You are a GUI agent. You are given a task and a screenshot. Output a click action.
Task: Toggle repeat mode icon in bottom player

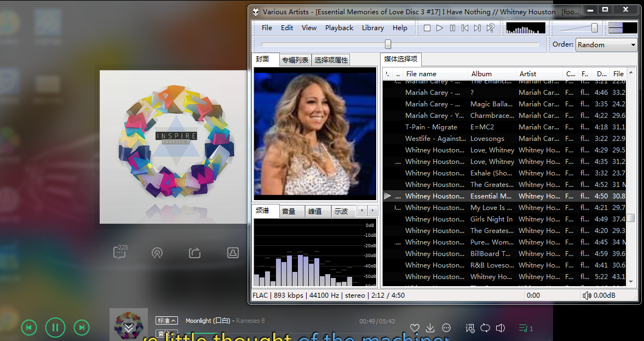[x=485, y=328]
